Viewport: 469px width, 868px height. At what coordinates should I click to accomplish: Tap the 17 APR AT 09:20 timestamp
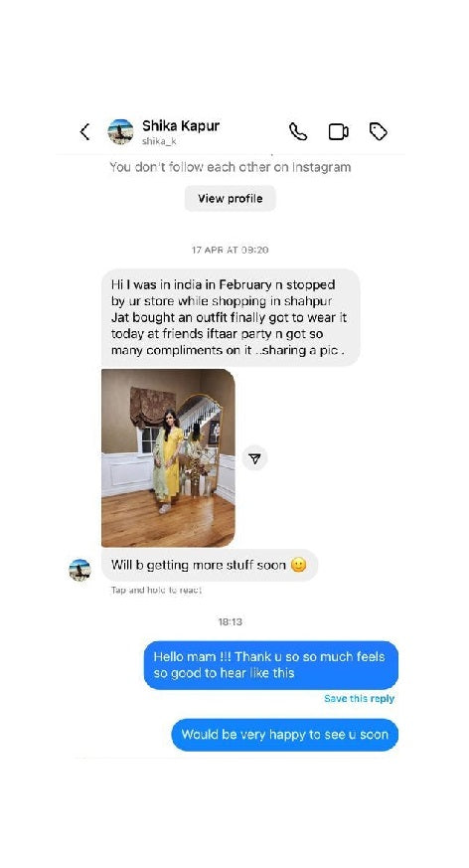pos(231,250)
